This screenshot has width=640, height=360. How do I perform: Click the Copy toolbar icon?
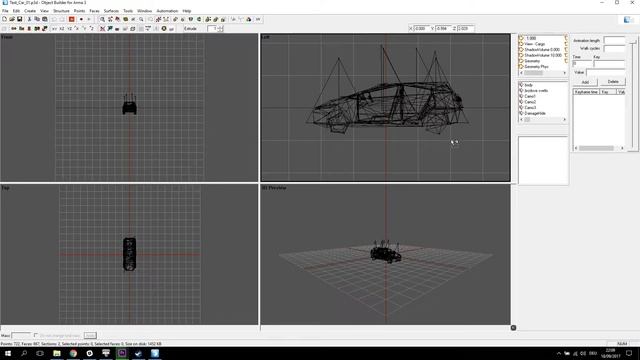37,19
